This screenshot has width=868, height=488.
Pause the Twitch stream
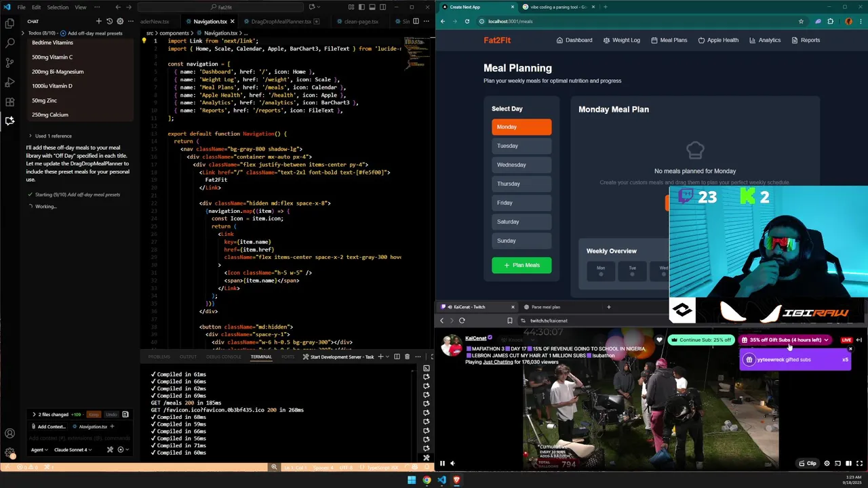[442, 464]
